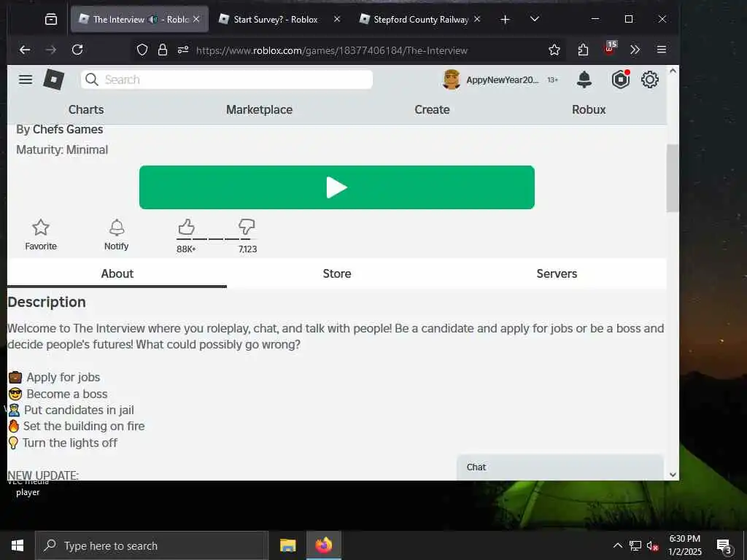747x560 pixels.
Task: Open the Windows notification center
Action: pyautogui.click(x=724, y=547)
